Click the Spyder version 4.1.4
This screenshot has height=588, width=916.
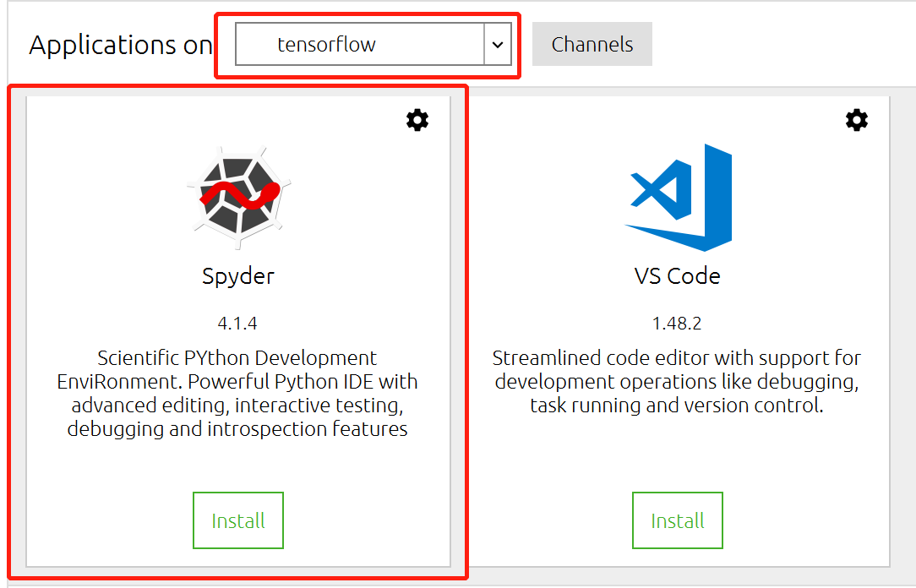[x=237, y=324]
